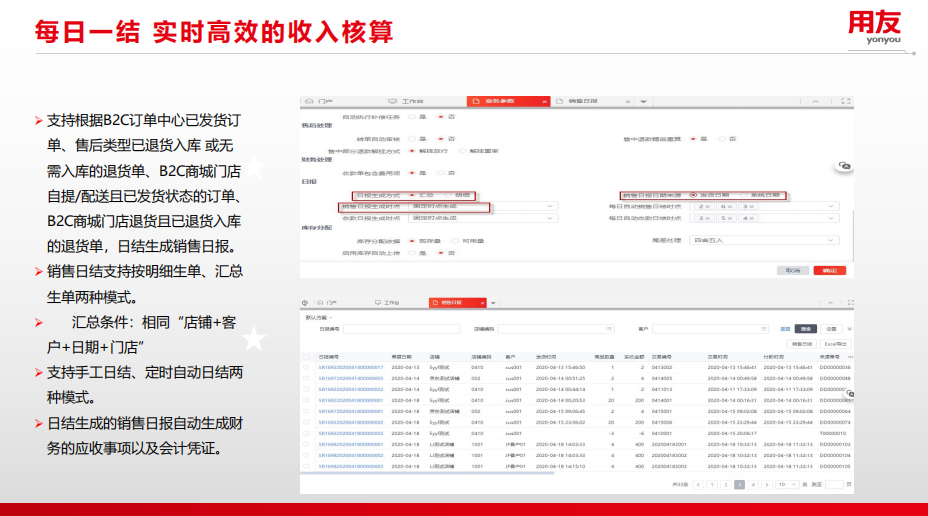
Task: Click the floating cloud icon in 业务参数 screen
Action: [x=845, y=166]
